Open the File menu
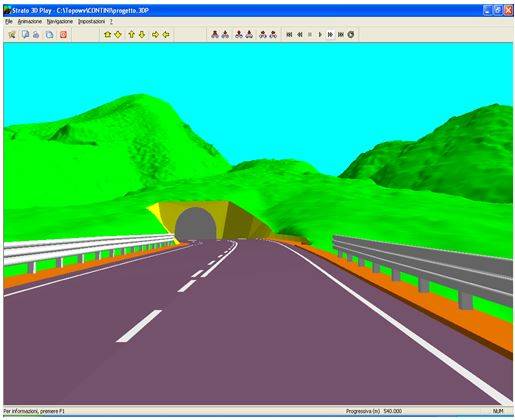The height and width of the screenshot is (420, 515). (9, 22)
